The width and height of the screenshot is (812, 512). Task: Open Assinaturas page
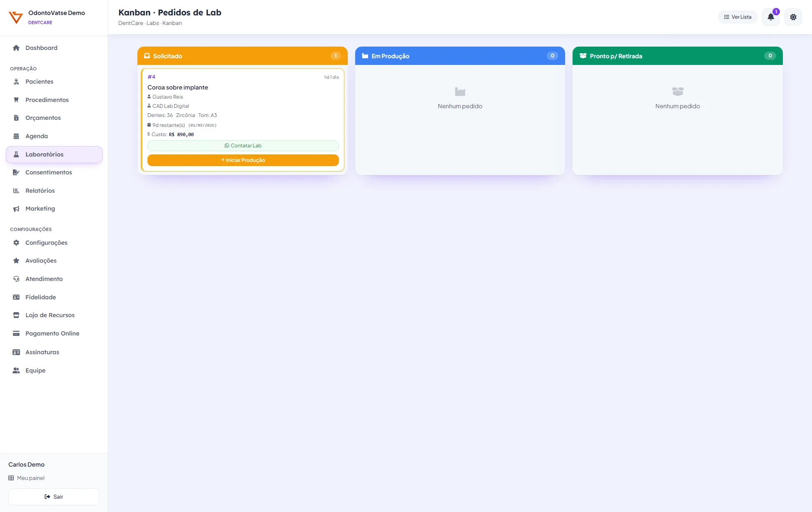(55, 352)
